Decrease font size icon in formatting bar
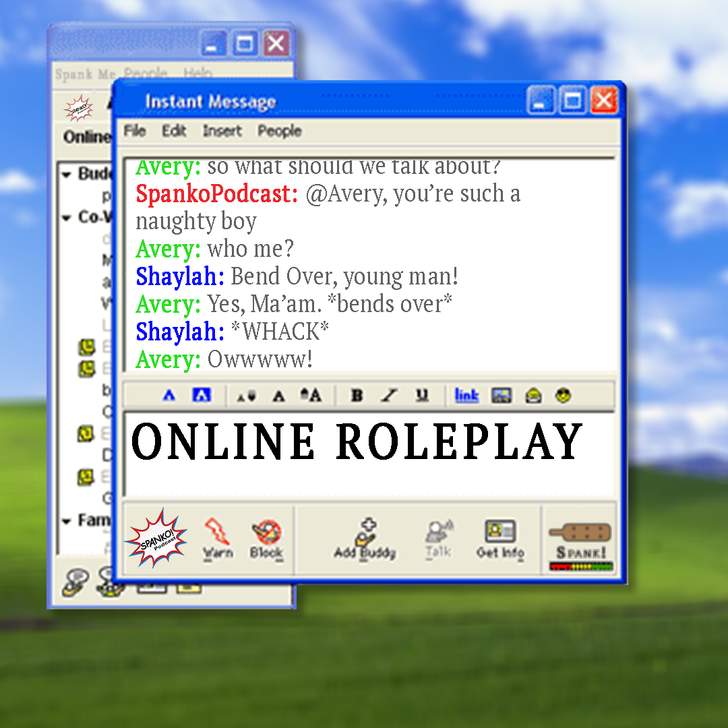The image size is (728, 728). click(x=246, y=396)
